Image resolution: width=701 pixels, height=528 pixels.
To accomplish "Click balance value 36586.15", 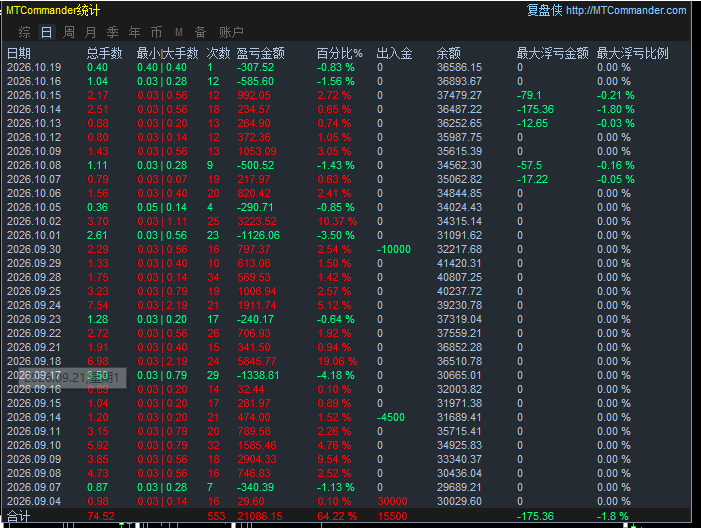I will (x=460, y=68).
